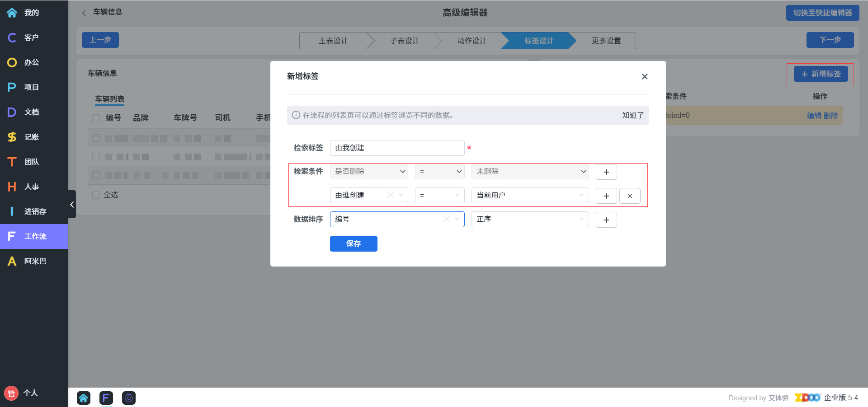
Task: Open the 客户 customer module icon
Action: point(12,37)
